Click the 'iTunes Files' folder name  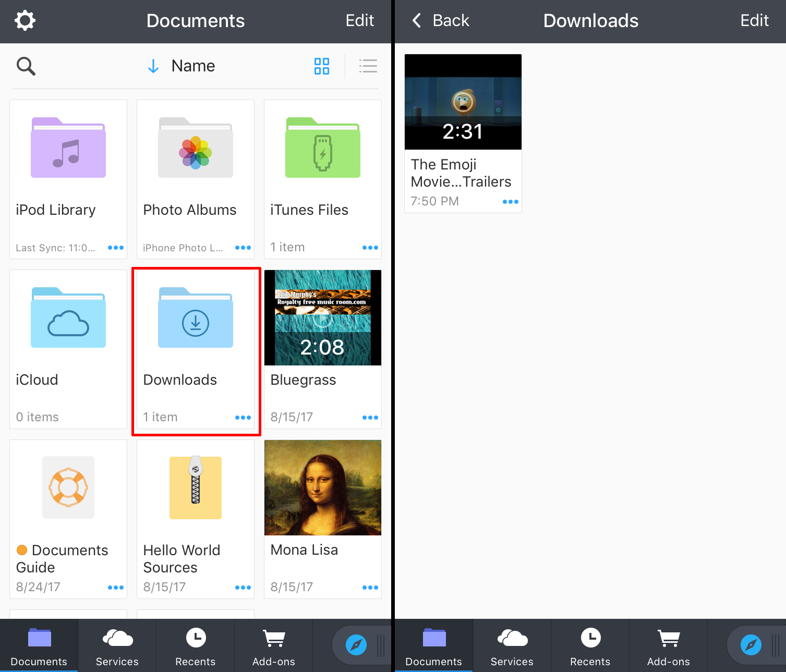coord(309,210)
